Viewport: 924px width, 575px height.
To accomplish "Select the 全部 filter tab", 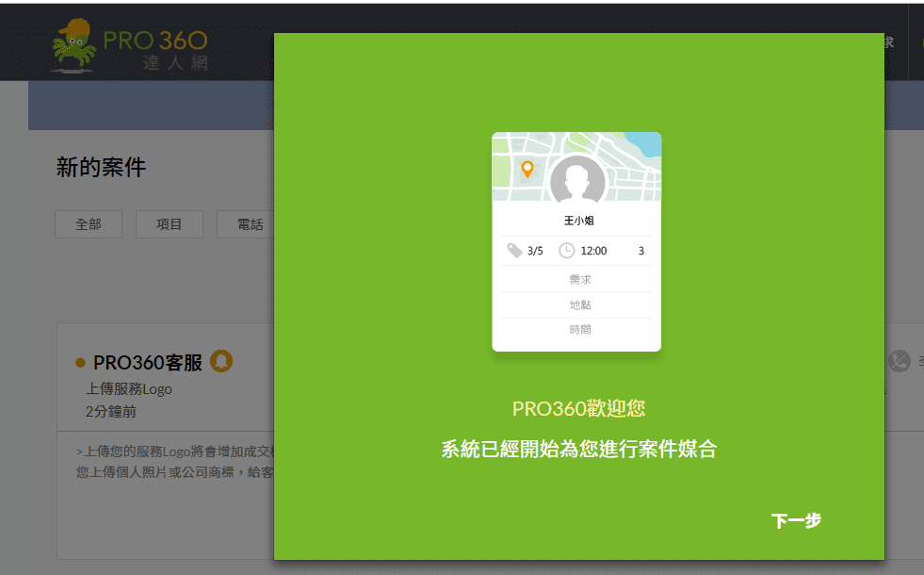I will [89, 224].
